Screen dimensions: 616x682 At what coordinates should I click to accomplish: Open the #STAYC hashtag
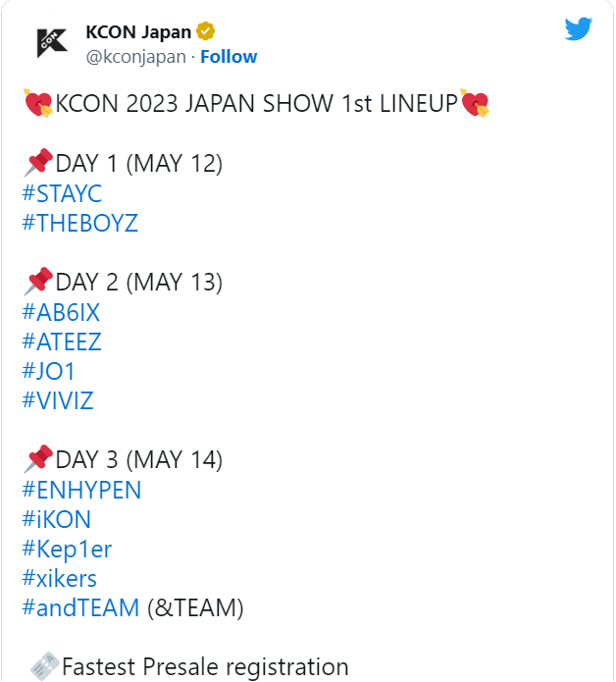tap(62, 193)
